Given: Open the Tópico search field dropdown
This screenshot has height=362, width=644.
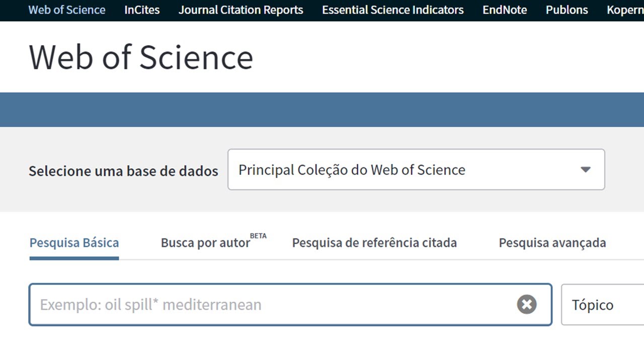Looking at the screenshot, I should pyautogui.click(x=602, y=305).
